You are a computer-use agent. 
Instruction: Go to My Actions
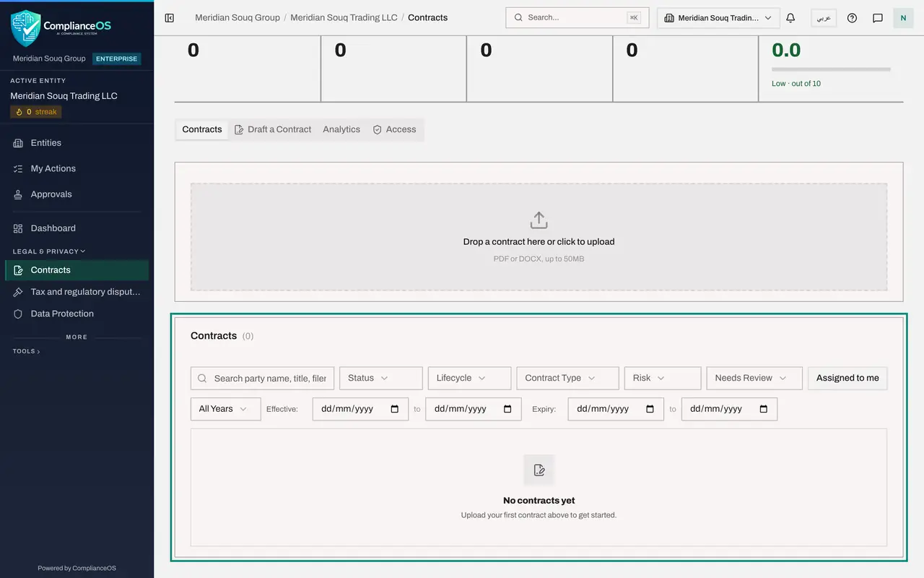77,168
